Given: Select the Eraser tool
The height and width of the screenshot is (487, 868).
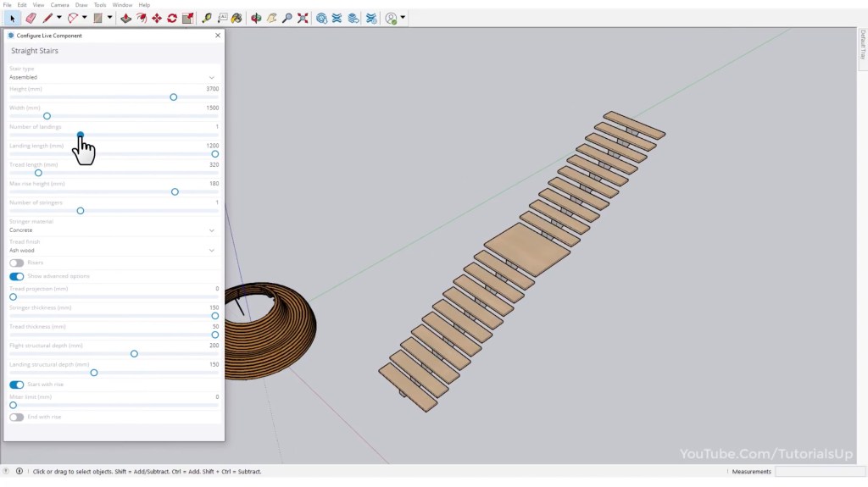Looking at the screenshot, I should (x=31, y=18).
